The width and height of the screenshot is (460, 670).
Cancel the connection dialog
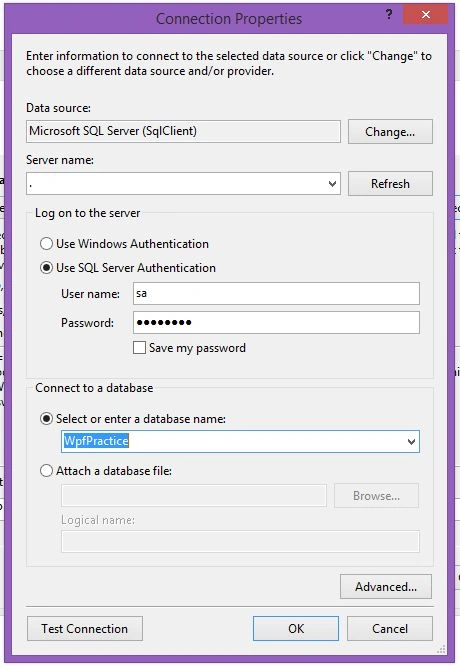tap(390, 629)
